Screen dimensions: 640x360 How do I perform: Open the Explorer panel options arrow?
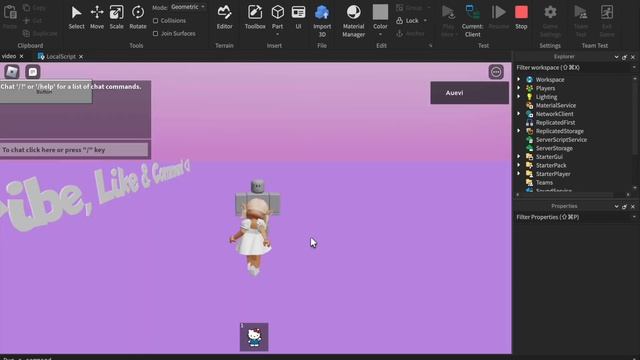(616, 57)
